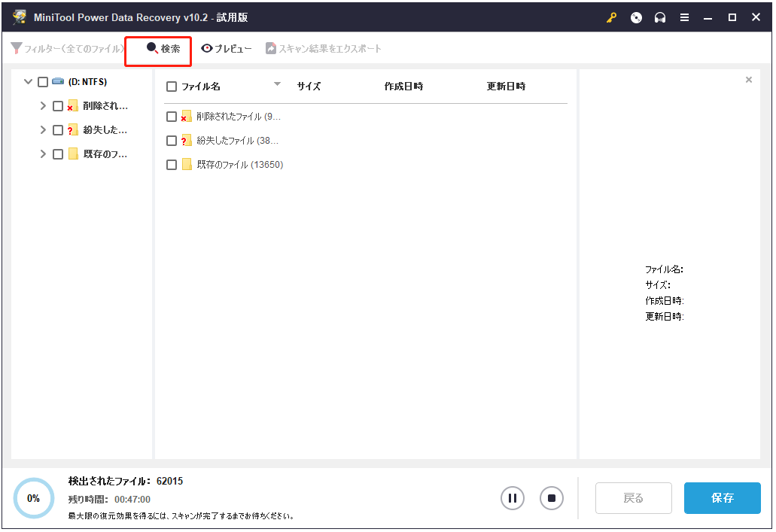Check the (D: NTFS) drive checkbox

click(42, 81)
